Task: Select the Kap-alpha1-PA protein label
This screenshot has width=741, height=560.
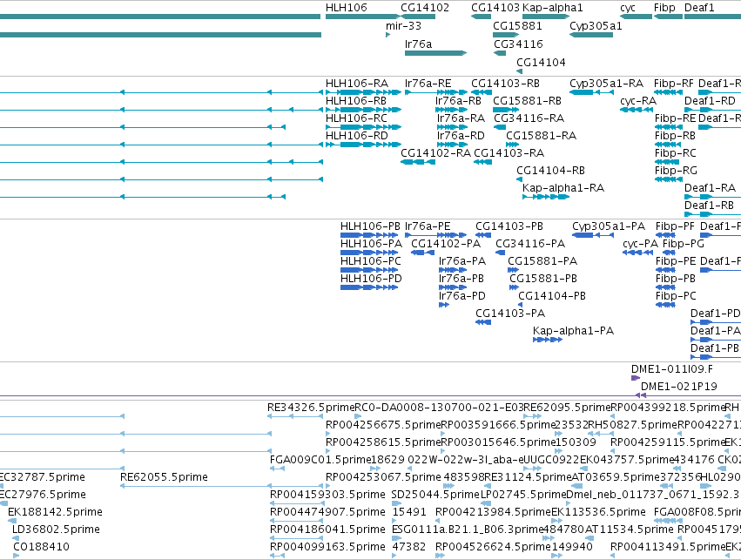Action: (573, 331)
